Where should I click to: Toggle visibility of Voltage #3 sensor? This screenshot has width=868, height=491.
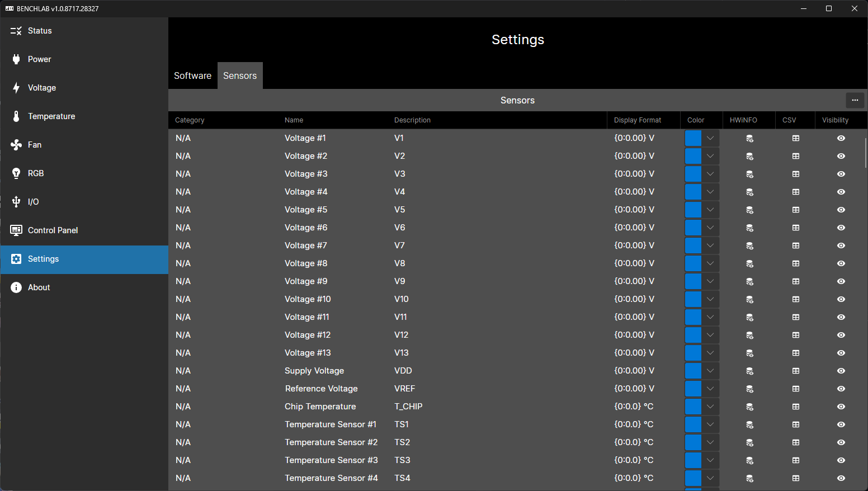click(841, 174)
